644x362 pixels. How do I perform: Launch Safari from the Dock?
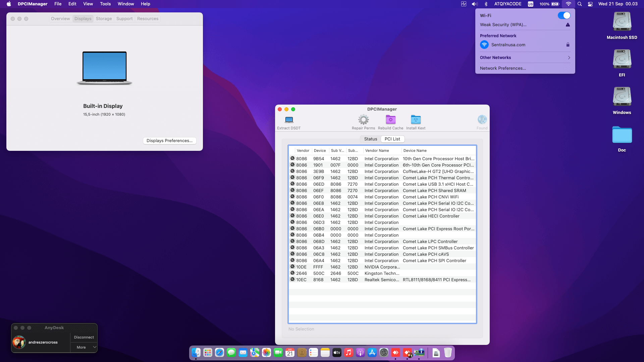click(x=219, y=353)
